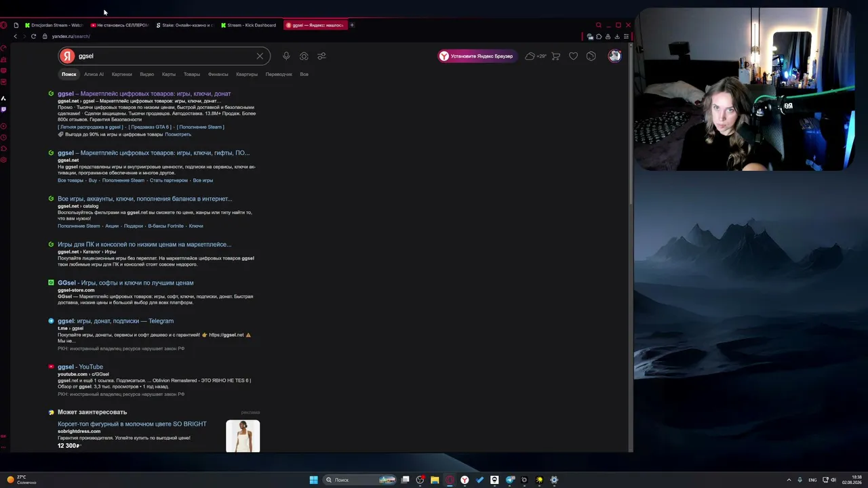Open the Алиса AI search tab
868x488 pixels.
pyautogui.click(x=94, y=75)
